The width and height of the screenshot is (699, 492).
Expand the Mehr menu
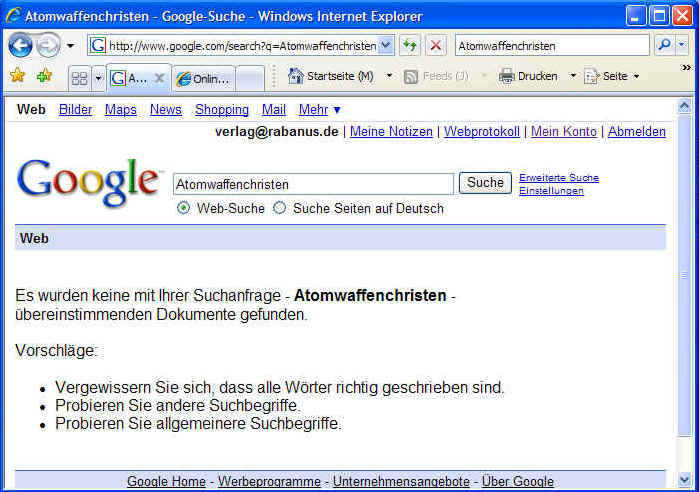coord(320,110)
